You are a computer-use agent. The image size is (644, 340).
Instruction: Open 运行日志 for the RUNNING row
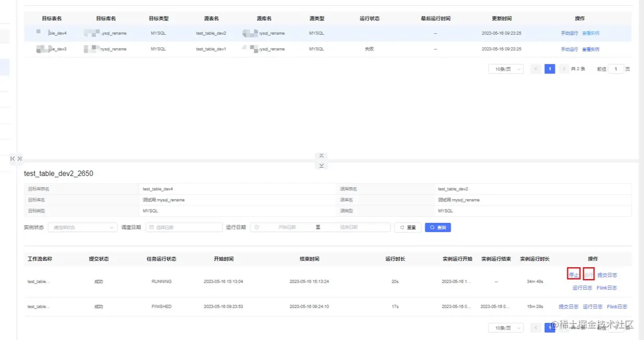582,287
